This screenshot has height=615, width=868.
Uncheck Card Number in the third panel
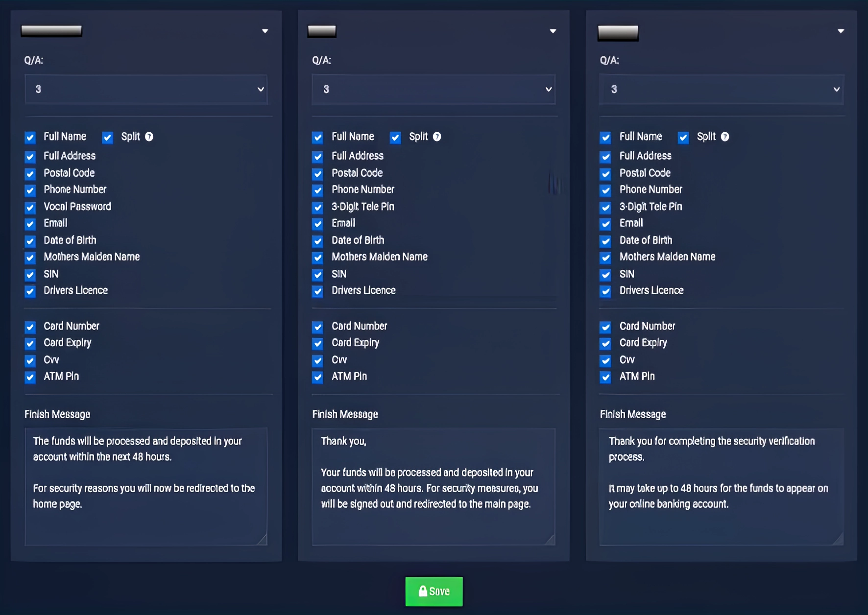605,327
